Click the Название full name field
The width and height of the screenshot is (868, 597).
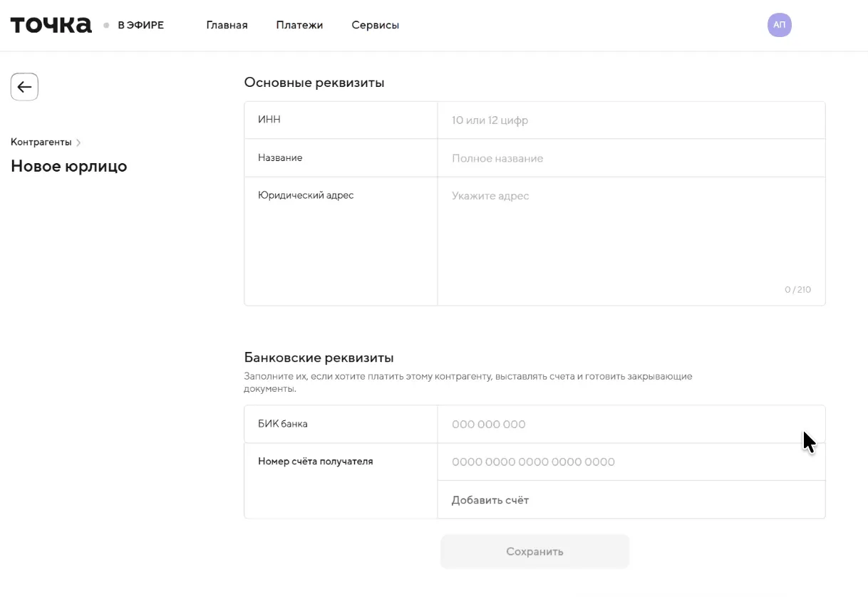point(631,158)
